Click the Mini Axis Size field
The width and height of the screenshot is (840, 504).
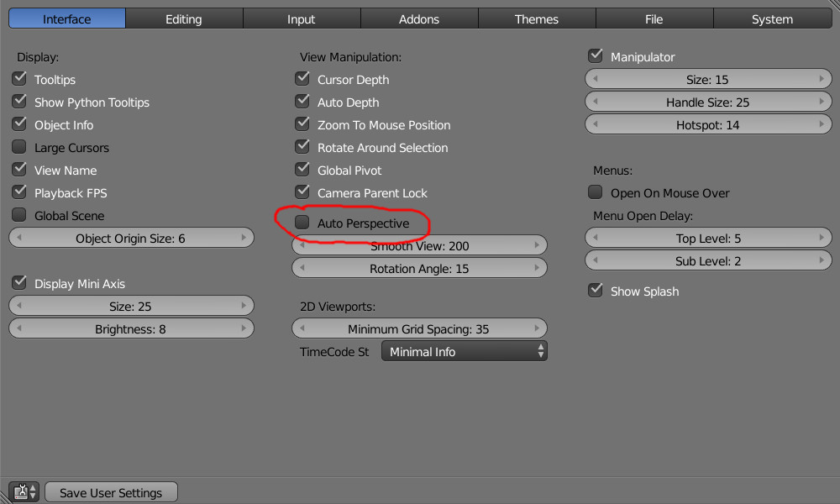[x=130, y=307]
